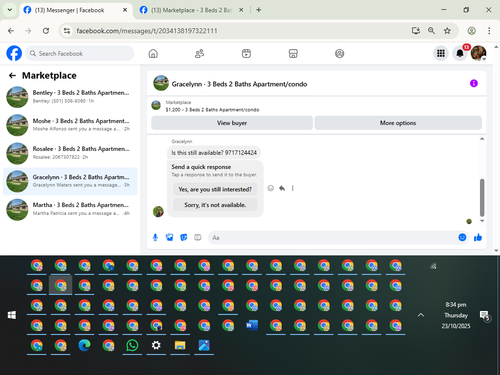This screenshot has height=375, width=500.
Task: Record a voice clip with microphone icon
Action: pyautogui.click(x=155, y=237)
